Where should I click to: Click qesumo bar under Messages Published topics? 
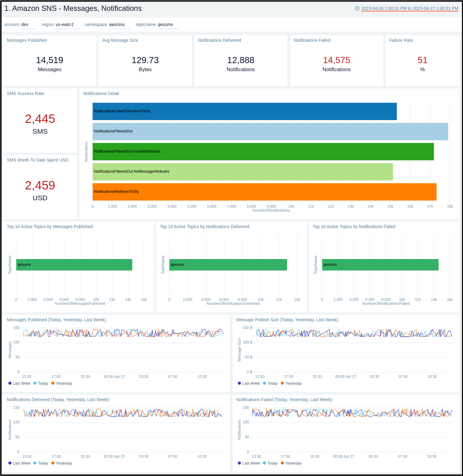pyautogui.click(x=74, y=265)
